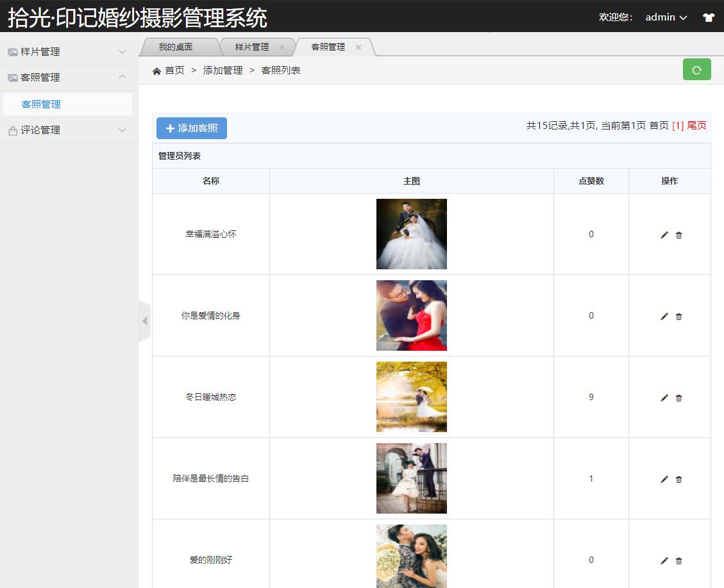Viewport: 724px width, 588px height.
Task: Click the green refresh icon
Action: (697, 69)
